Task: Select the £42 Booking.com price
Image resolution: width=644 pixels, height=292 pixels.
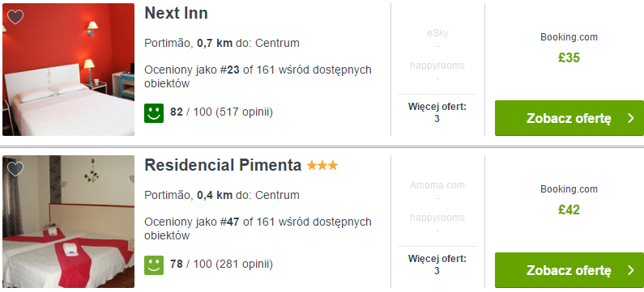Action: (569, 210)
